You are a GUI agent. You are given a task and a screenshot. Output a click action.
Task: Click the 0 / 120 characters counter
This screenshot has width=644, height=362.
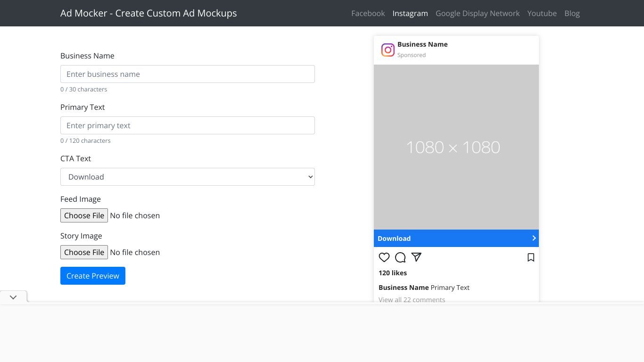[x=85, y=140]
